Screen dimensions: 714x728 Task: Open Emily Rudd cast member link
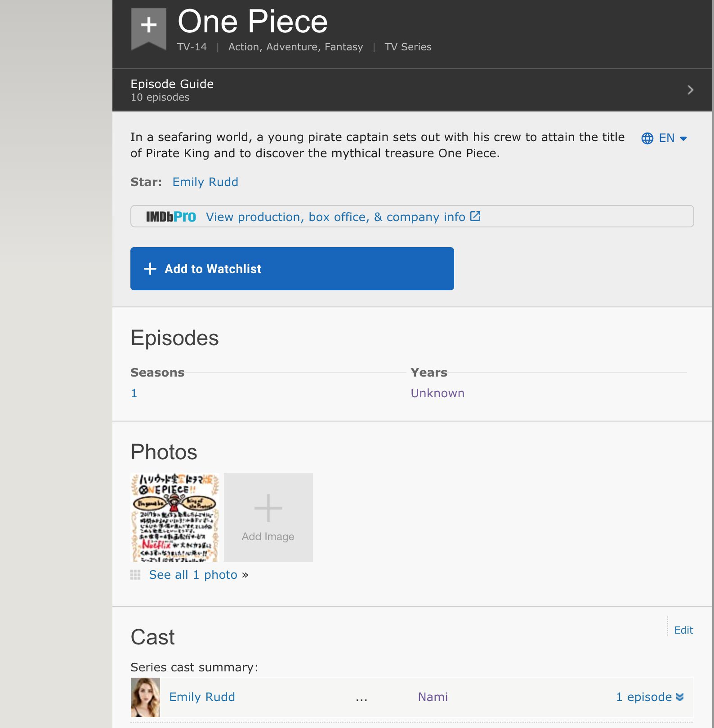click(x=202, y=697)
